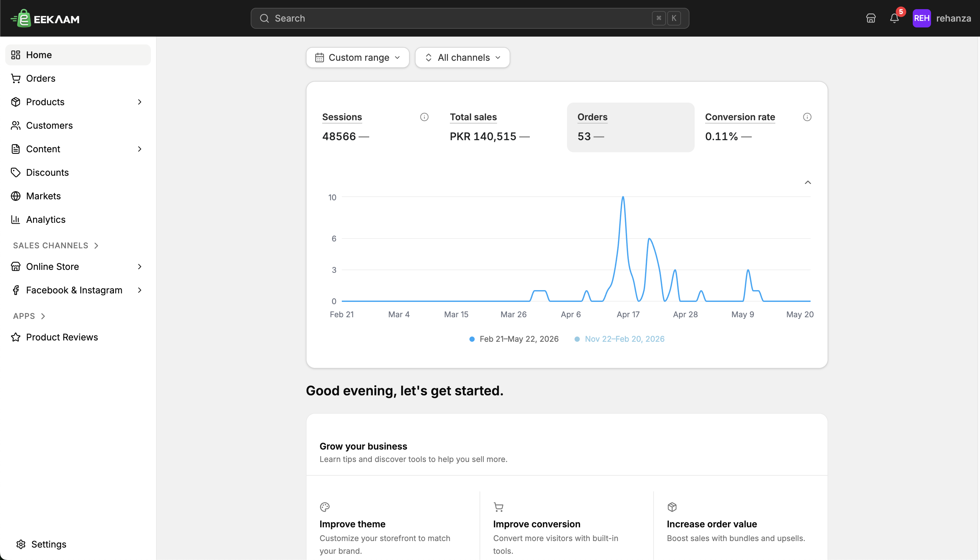The height and width of the screenshot is (560, 980).
Task: Click the REH user avatar
Action: pos(922,18)
